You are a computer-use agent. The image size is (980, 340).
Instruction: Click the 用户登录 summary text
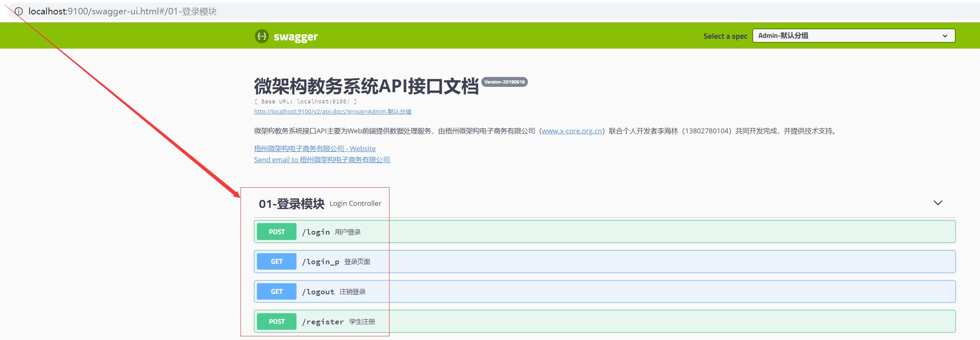tap(348, 232)
